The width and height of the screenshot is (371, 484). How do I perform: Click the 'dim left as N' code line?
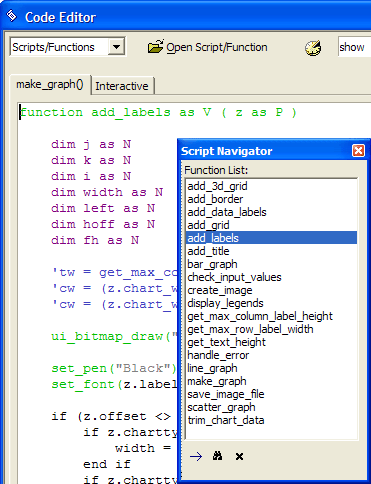[103, 208]
